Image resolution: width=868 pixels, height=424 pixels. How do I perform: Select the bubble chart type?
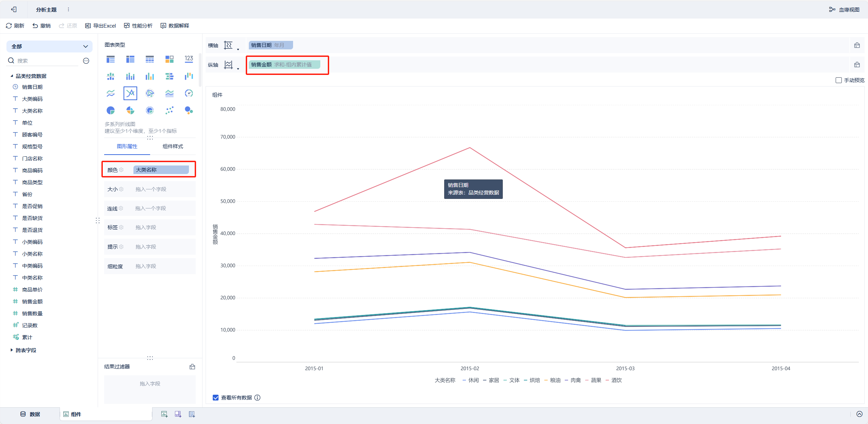(189, 110)
